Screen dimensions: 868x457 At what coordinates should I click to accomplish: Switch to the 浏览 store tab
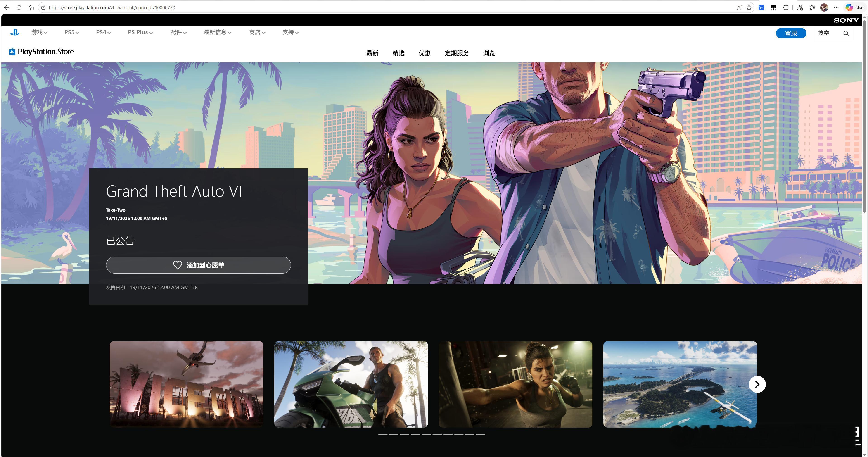pyautogui.click(x=489, y=53)
